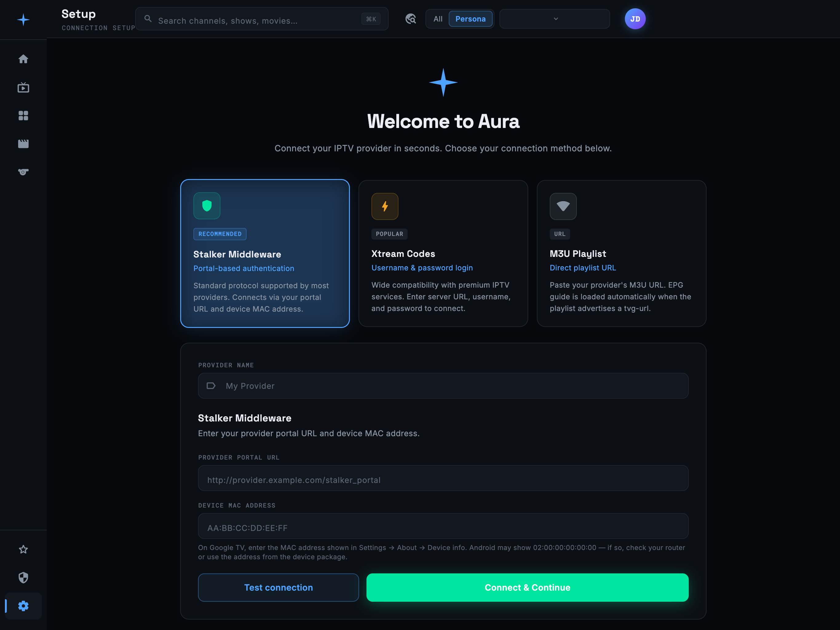The image size is (840, 630).
Task: Click 'Direct playlist URL' text
Action: [x=583, y=268]
